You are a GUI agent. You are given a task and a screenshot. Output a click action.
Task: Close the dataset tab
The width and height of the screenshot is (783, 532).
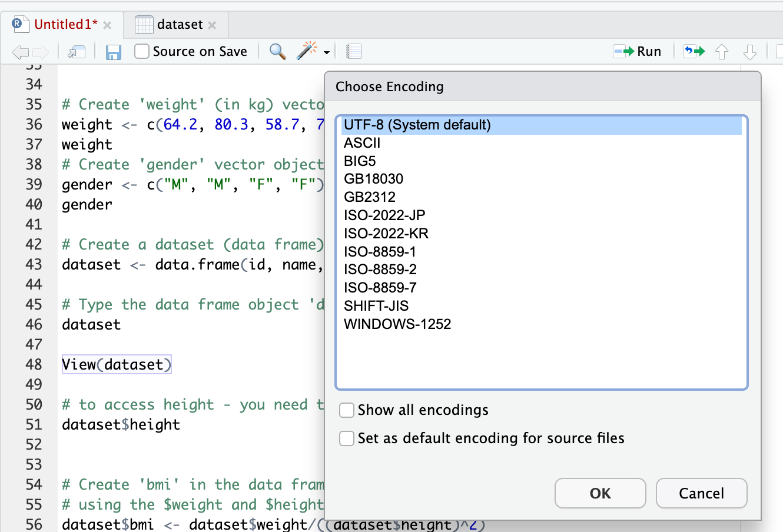pyautogui.click(x=213, y=25)
